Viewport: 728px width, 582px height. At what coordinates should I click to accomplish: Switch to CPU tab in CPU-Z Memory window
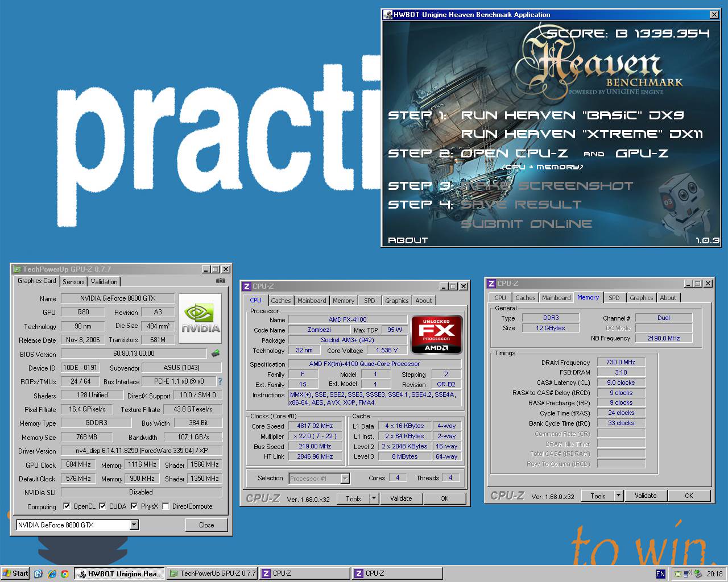pyautogui.click(x=500, y=298)
